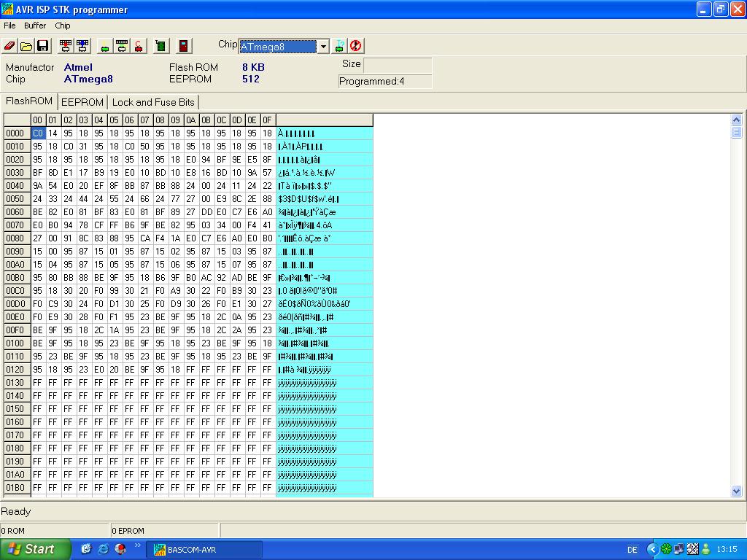This screenshot has height=560, width=747.
Task: Click the green user messenger tray icon
Action: pos(705,549)
